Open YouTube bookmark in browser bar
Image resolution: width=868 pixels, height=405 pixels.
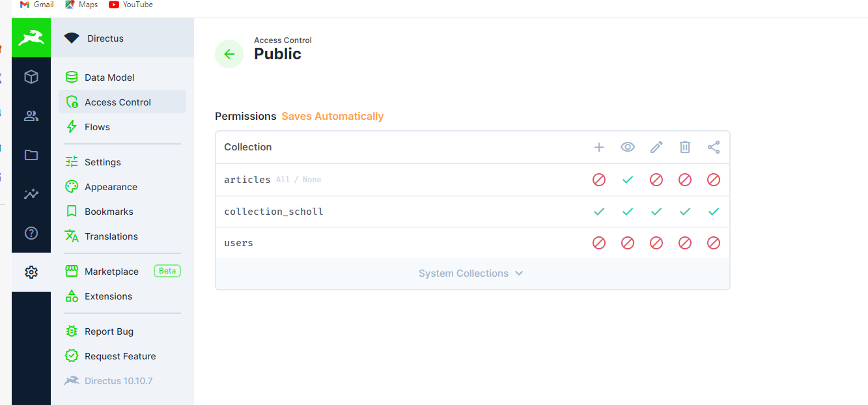pyautogui.click(x=131, y=5)
